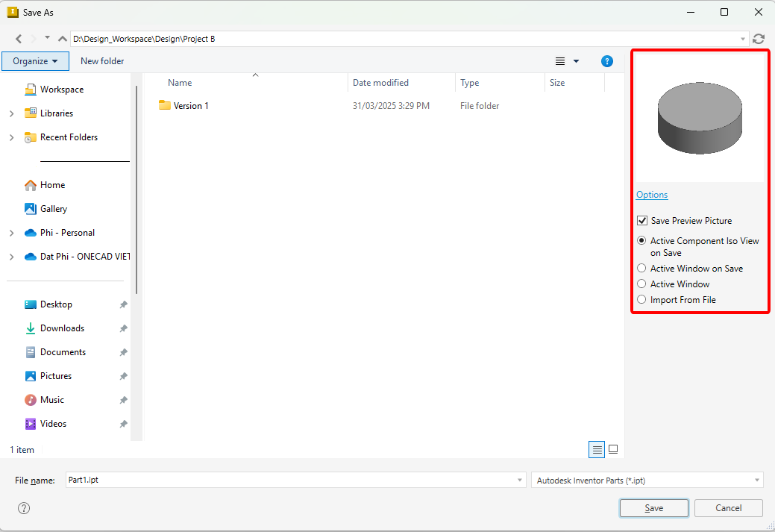775x532 pixels.
Task: Open the File name dropdown arrow
Action: pos(519,480)
